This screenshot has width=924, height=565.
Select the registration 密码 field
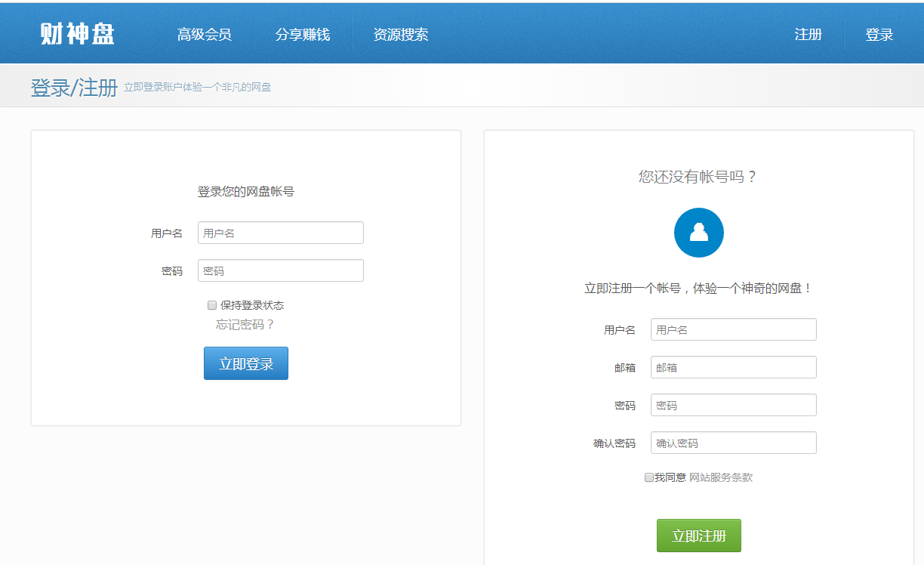(733, 405)
